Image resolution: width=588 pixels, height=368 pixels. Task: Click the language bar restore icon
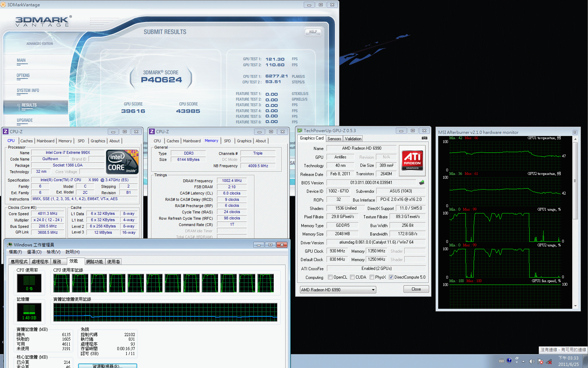(x=517, y=358)
